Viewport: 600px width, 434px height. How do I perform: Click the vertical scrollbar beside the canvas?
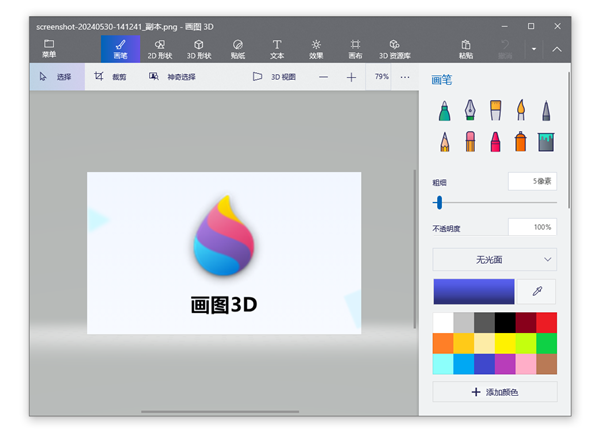[x=414, y=249]
